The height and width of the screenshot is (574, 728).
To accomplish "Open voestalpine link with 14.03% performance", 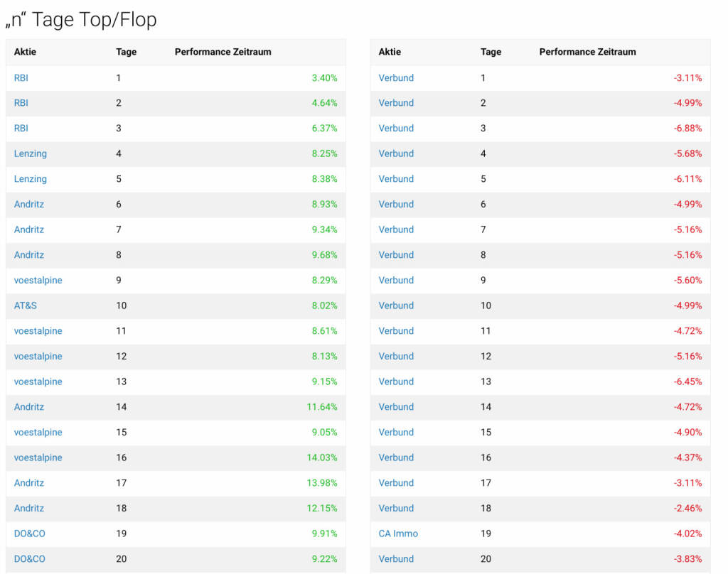I will pyautogui.click(x=38, y=457).
